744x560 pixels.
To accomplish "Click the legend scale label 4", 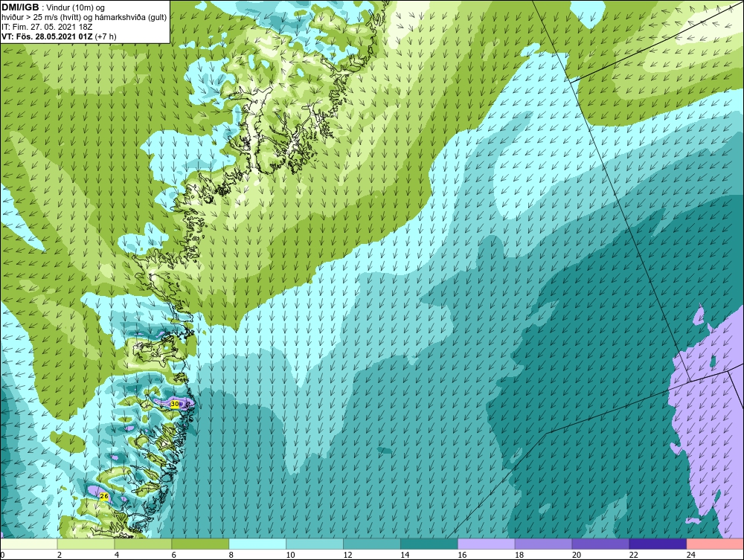I will pos(117,555).
